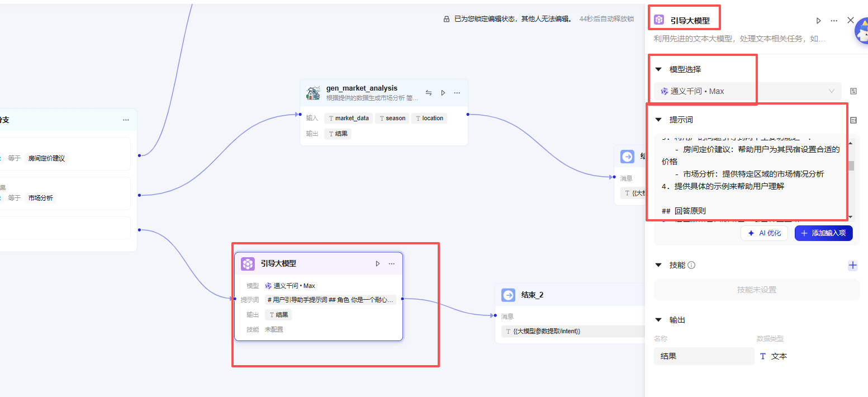
Task: Click the prompt text scrollbar thumb
Action: coord(851,166)
